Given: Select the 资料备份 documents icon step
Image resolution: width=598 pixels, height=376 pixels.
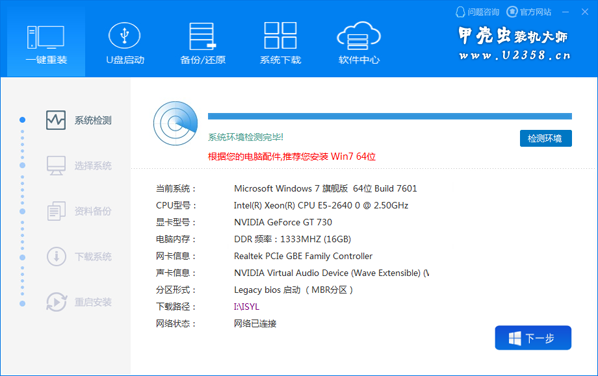Looking at the screenshot, I should pyautogui.click(x=56, y=211).
